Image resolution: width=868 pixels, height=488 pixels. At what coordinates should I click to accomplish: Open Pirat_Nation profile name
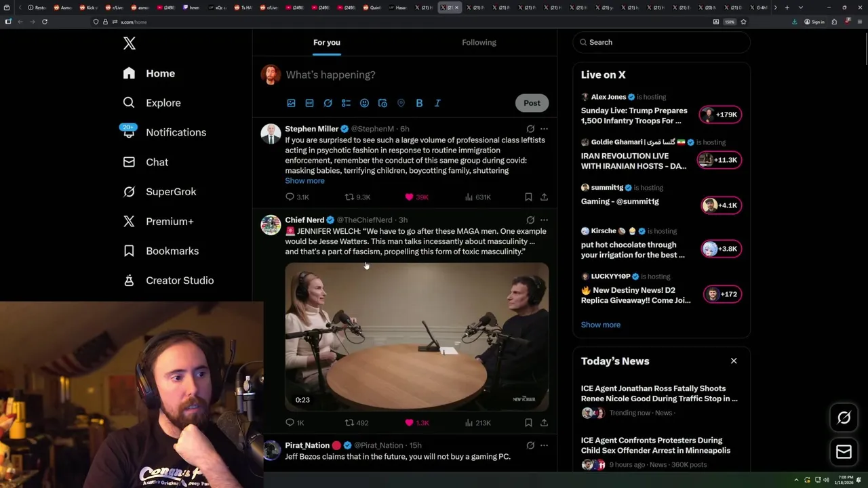click(x=307, y=446)
